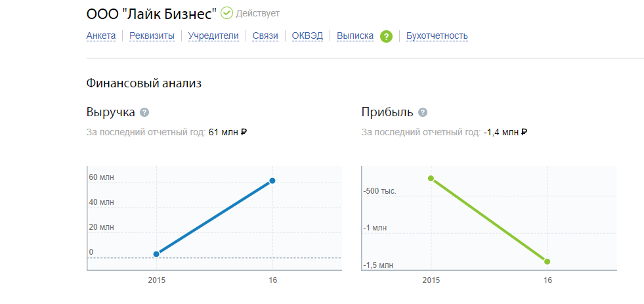Open the Учредители link

pyautogui.click(x=213, y=36)
